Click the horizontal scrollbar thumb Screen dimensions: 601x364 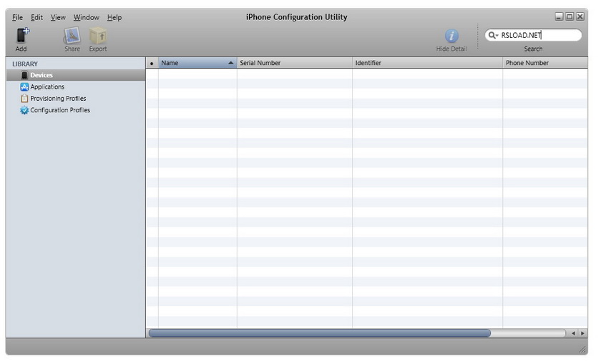pyautogui.click(x=320, y=333)
